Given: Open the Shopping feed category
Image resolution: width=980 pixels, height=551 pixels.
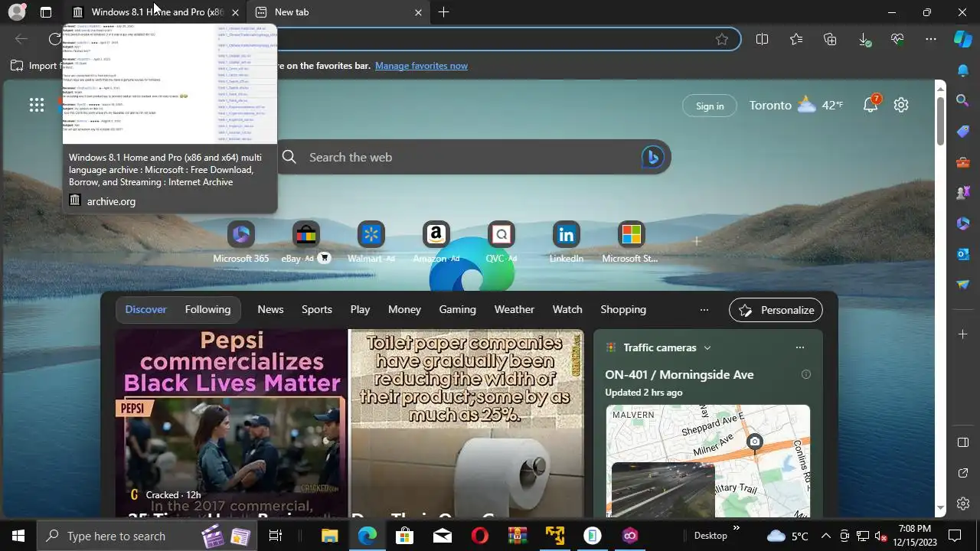Looking at the screenshot, I should click(x=623, y=309).
